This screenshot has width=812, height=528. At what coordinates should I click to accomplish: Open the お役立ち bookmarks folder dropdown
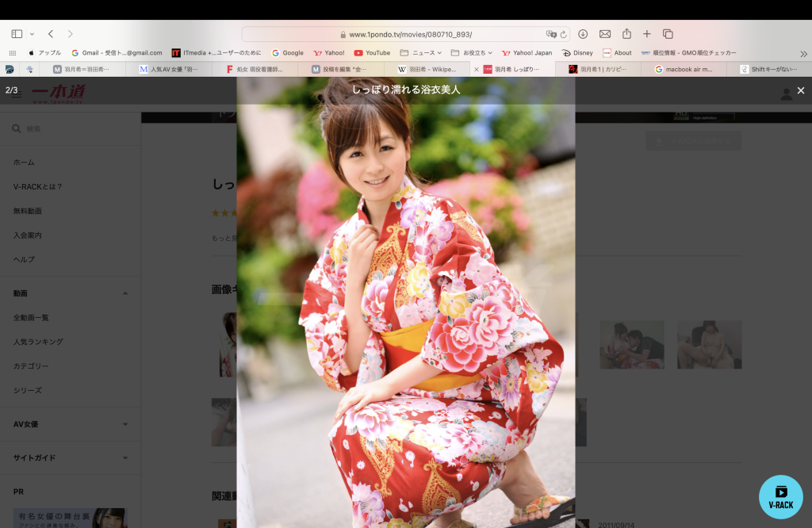point(472,53)
